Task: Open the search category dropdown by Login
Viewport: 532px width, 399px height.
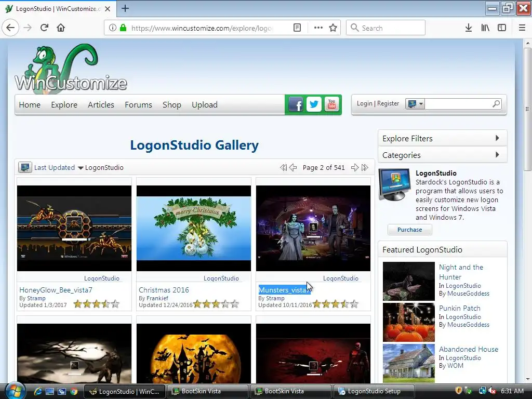Action: click(x=415, y=104)
